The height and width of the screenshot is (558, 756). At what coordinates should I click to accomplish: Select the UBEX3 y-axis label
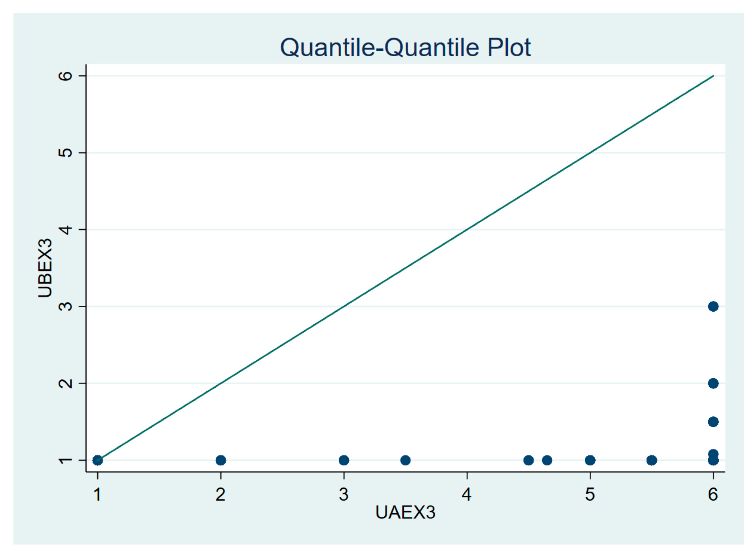45,268
